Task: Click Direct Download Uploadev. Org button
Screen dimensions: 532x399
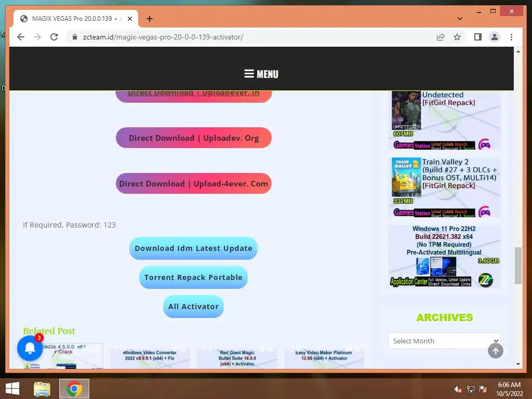Action: (193, 138)
